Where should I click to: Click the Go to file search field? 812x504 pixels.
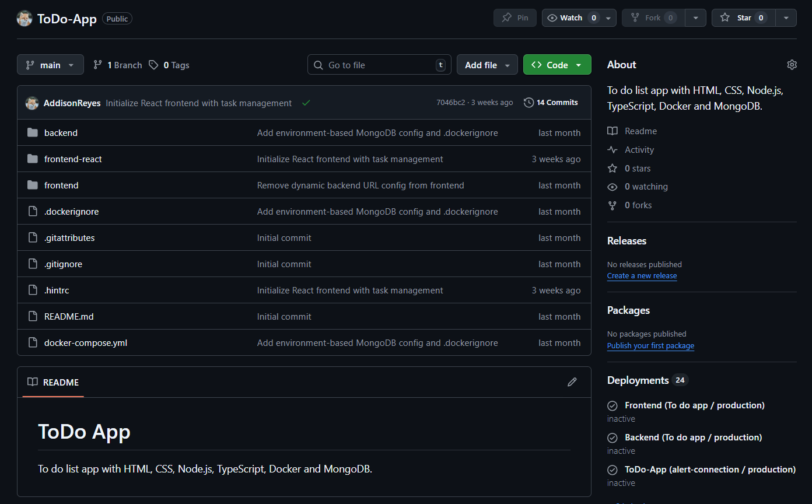(379, 65)
